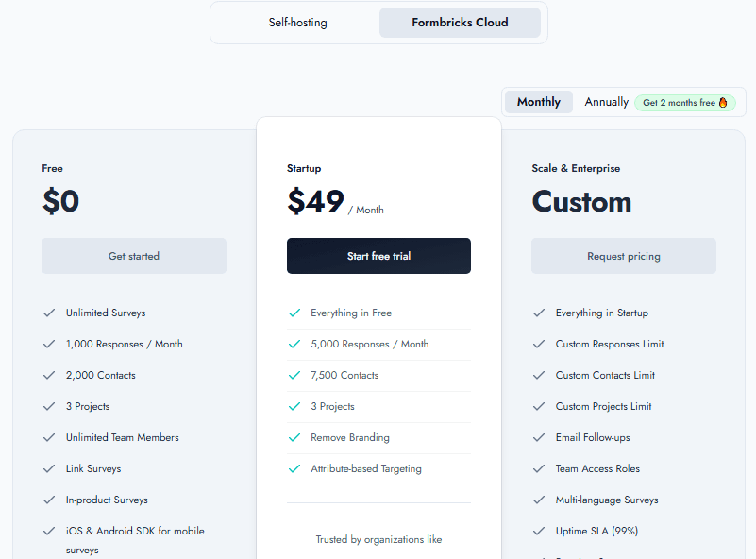756x559 pixels.
Task: Click the Get 2 months free badge
Action: [x=684, y=102]
